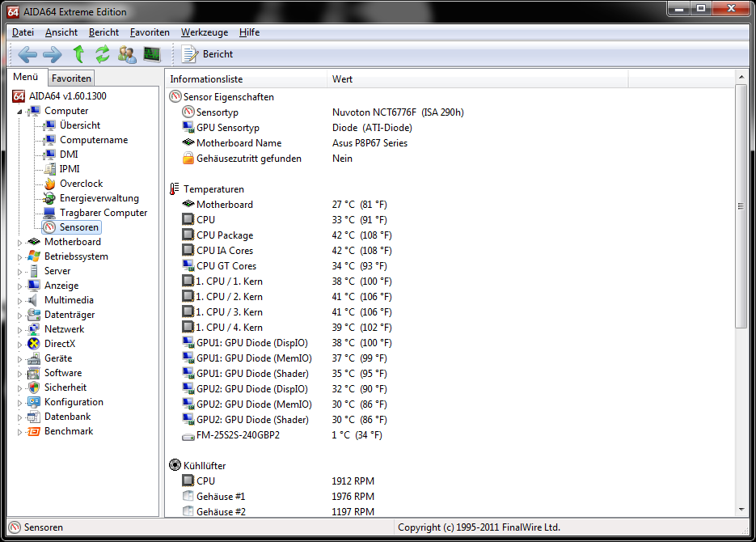
Task: Select GPU1: GPU Diode (MemIO) row
Action: tap(450, 358)
